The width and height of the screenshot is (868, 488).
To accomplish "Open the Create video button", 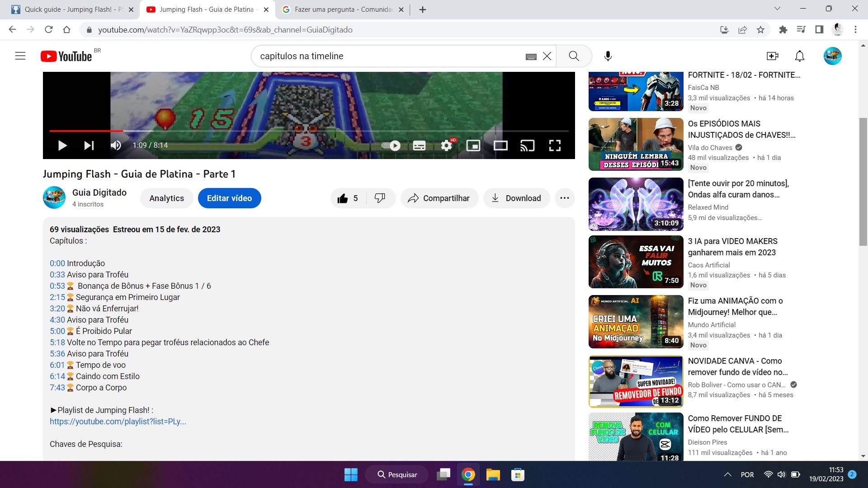I will pyautogui.click(x=772, y=56).
